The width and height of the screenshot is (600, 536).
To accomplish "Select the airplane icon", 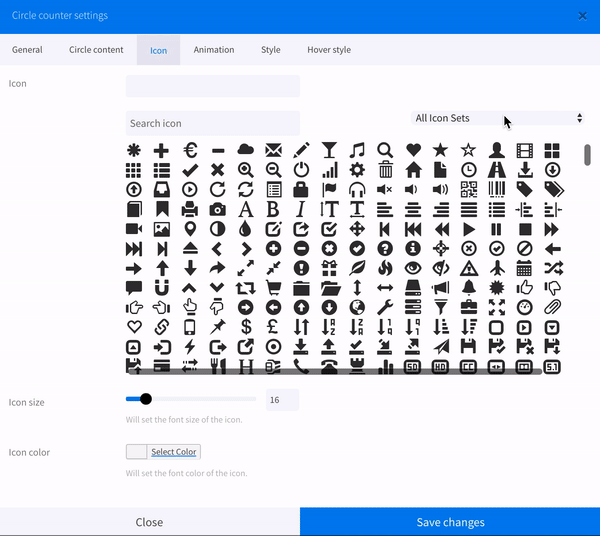I will click(x=497, y=268).
